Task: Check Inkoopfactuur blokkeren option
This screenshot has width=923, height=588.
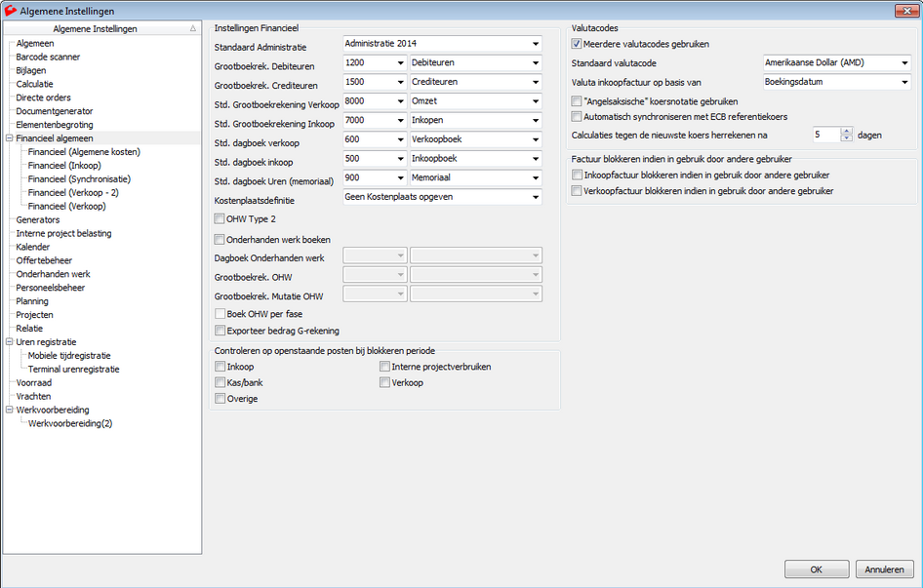Action: [577, 175]
